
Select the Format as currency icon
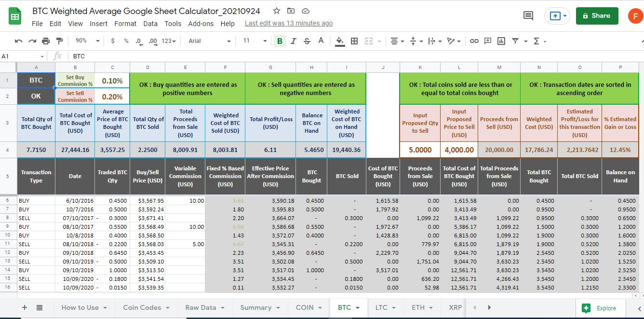112,41
